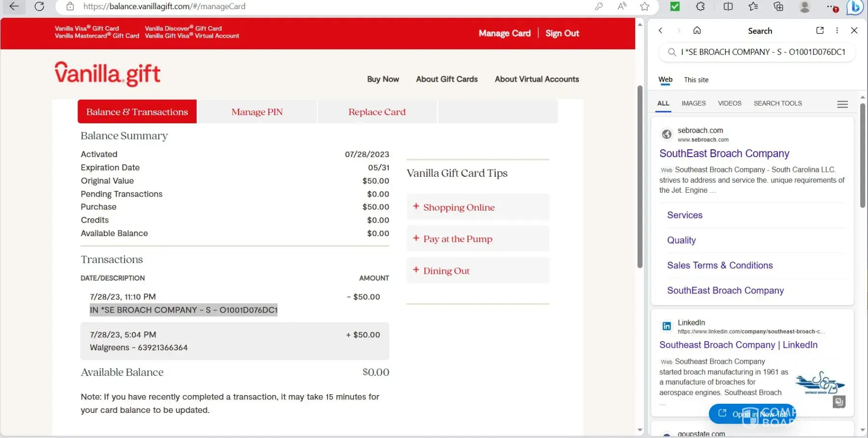This screenshot has height=438, width=868.
Task: Open the SouthEast Broach Company search result
Action: click(x=724, y=154)
